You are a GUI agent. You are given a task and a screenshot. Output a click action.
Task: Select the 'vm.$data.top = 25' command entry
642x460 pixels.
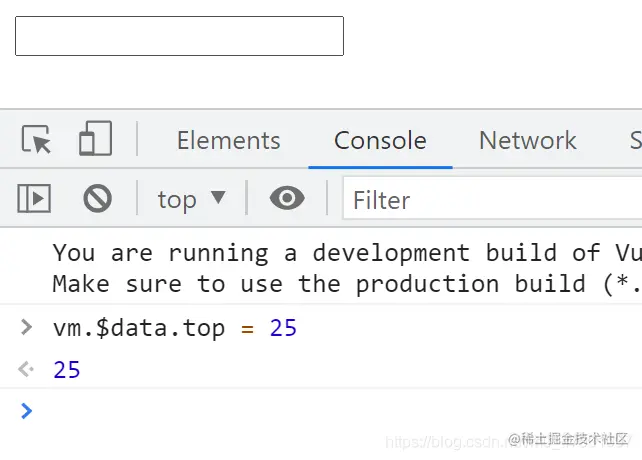click(175, 327)
